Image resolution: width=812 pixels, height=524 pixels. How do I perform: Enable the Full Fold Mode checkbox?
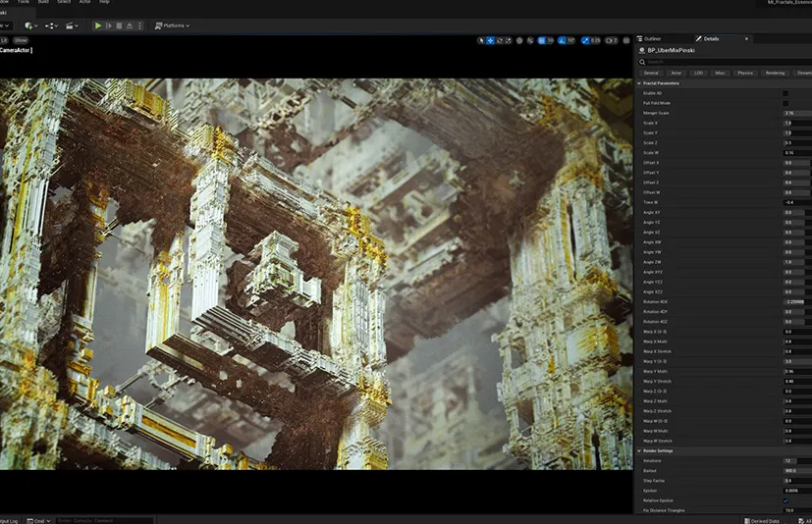[785, 103]
